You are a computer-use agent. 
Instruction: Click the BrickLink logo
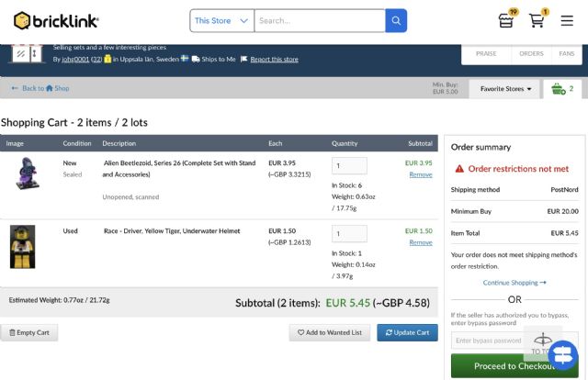click(x=56, y=20)
